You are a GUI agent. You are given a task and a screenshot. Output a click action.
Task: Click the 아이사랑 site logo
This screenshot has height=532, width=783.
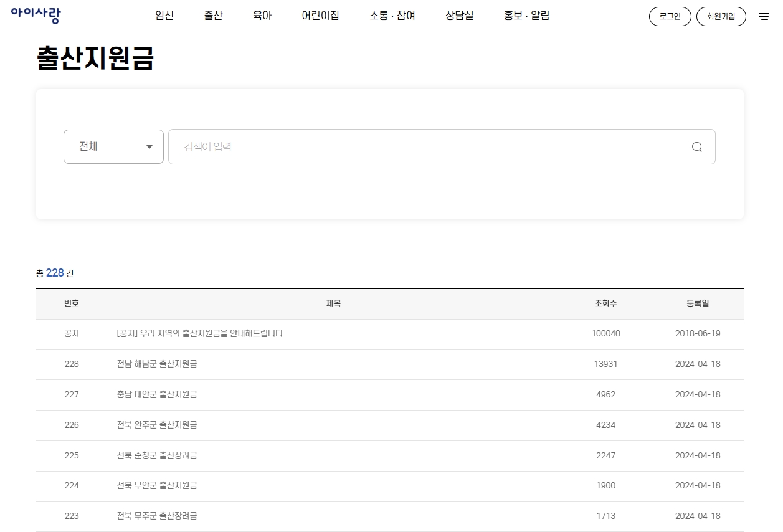pos(36,15)
